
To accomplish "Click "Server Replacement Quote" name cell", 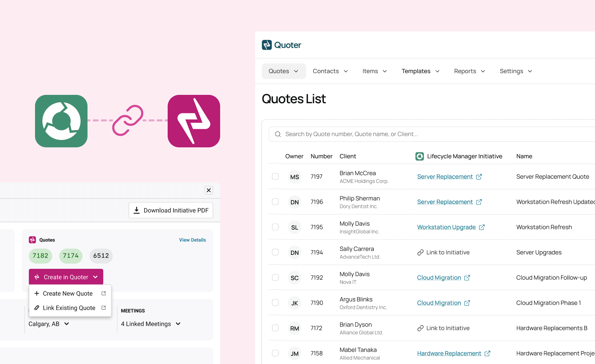I will pyautogui.click(x=553, y=177).
